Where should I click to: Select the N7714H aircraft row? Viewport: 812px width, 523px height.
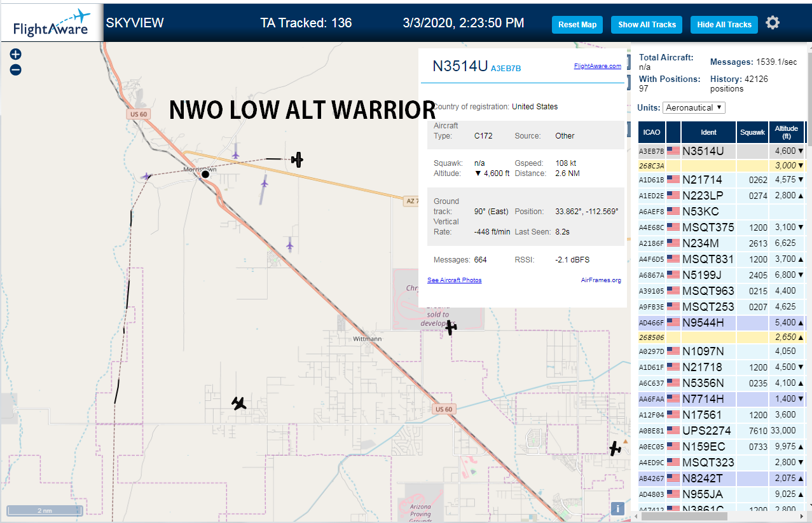[x=722, y=399]
